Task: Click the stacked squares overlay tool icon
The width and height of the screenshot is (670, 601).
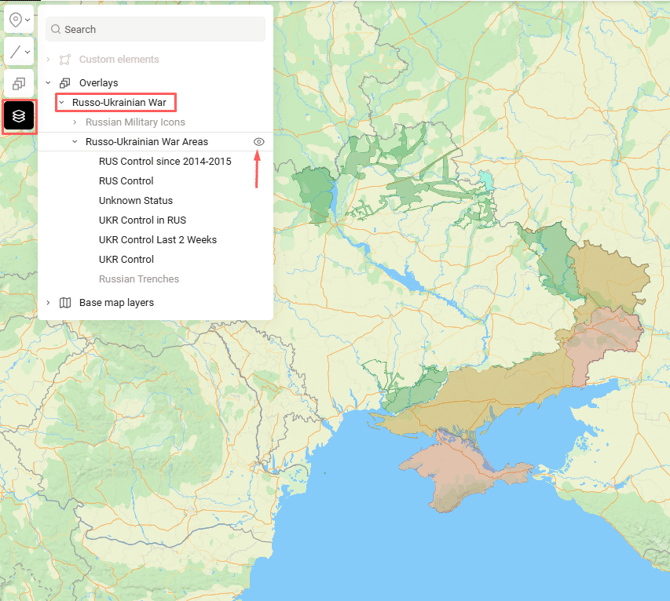Action: click(x=19, y=84)
